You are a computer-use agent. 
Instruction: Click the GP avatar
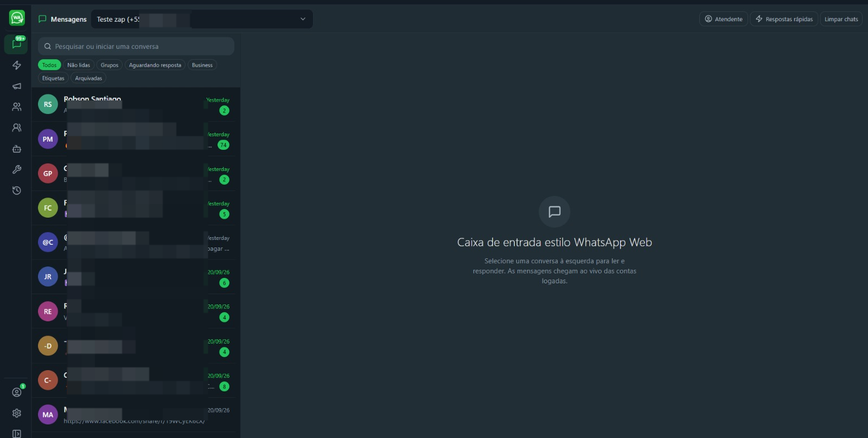click(48, 173)
